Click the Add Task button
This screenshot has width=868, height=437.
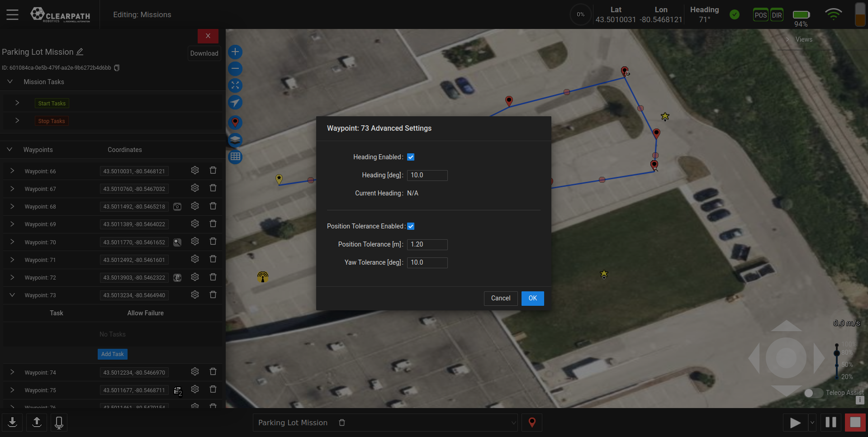[112, 354]
